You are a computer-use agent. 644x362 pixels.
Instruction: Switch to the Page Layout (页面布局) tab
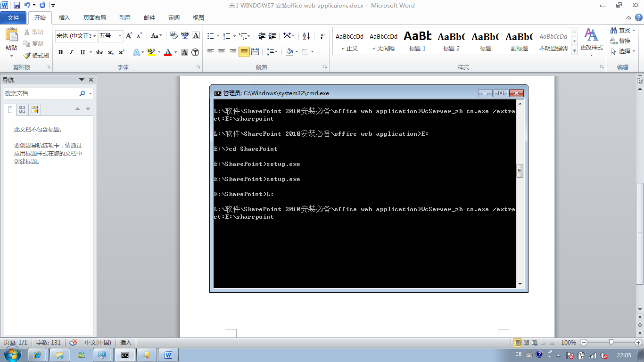[95, 18]
